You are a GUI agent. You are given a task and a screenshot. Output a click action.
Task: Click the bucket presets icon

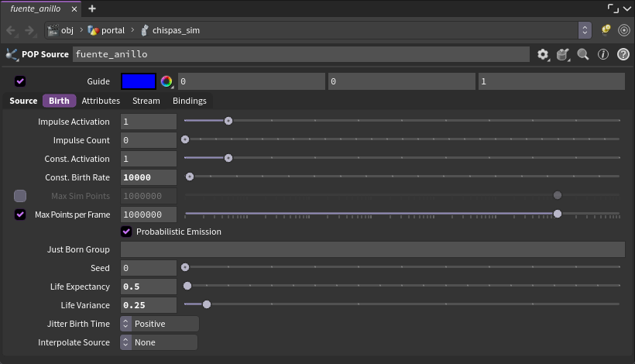[x=563, y=54]
